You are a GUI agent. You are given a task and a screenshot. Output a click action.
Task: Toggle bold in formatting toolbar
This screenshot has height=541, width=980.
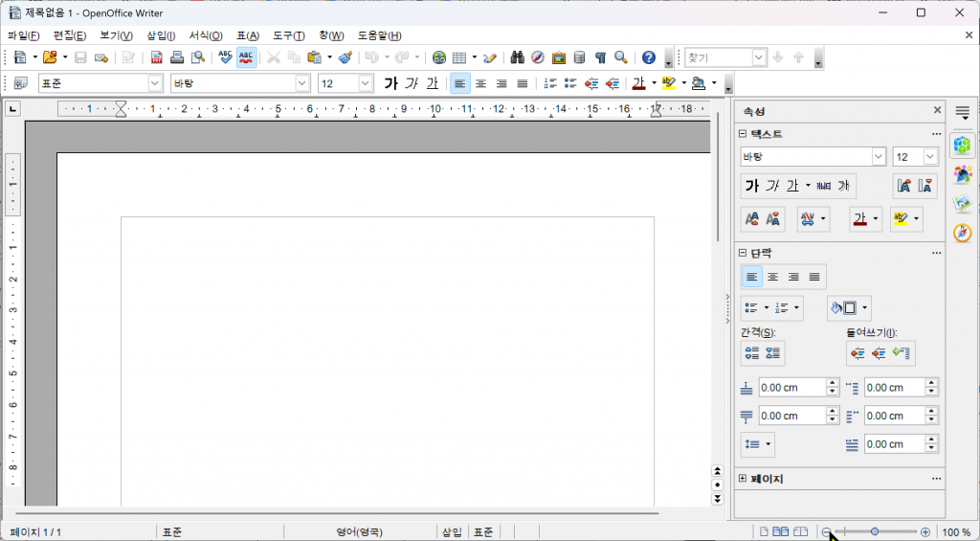coord(391,83)
